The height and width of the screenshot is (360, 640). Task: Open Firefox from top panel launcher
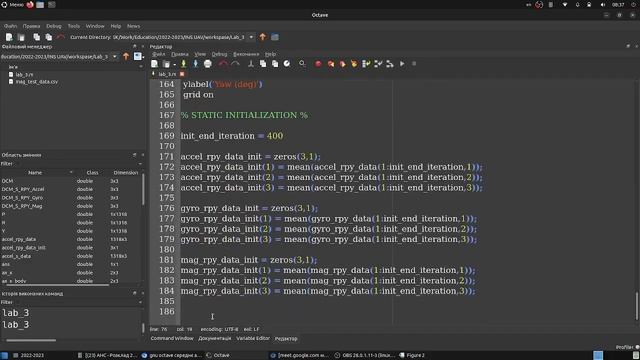point(30,5)
